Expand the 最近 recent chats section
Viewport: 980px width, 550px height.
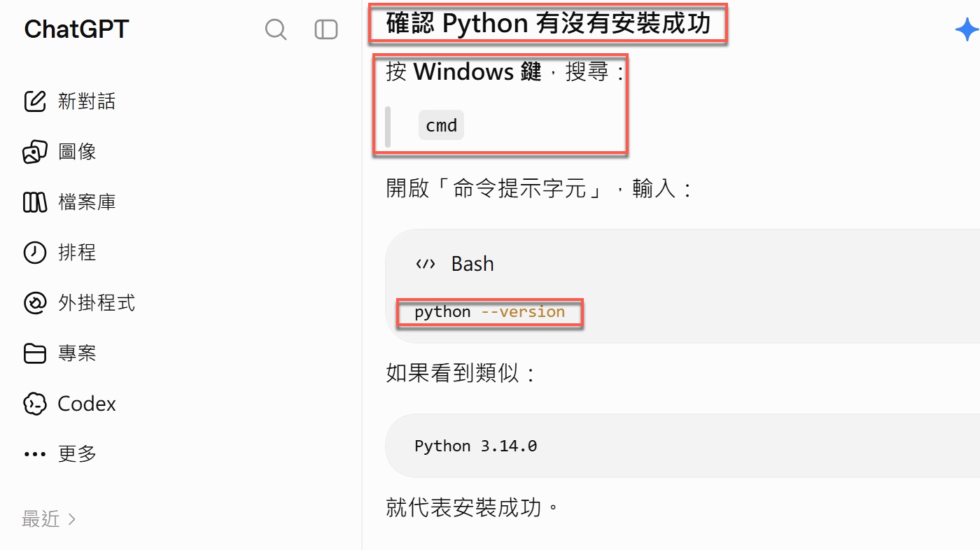49,519
